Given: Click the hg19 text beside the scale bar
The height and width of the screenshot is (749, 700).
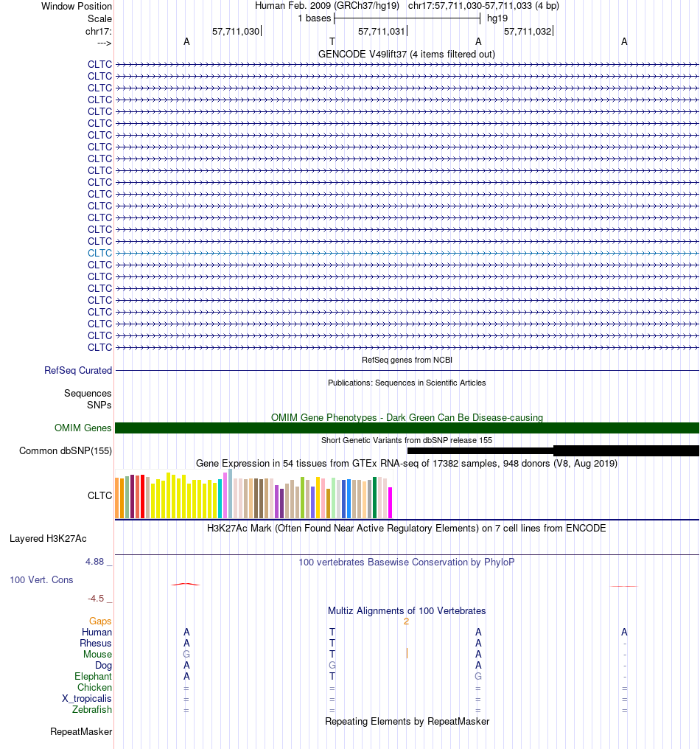Looking at the screenshot, I should [x=497, y=18].
